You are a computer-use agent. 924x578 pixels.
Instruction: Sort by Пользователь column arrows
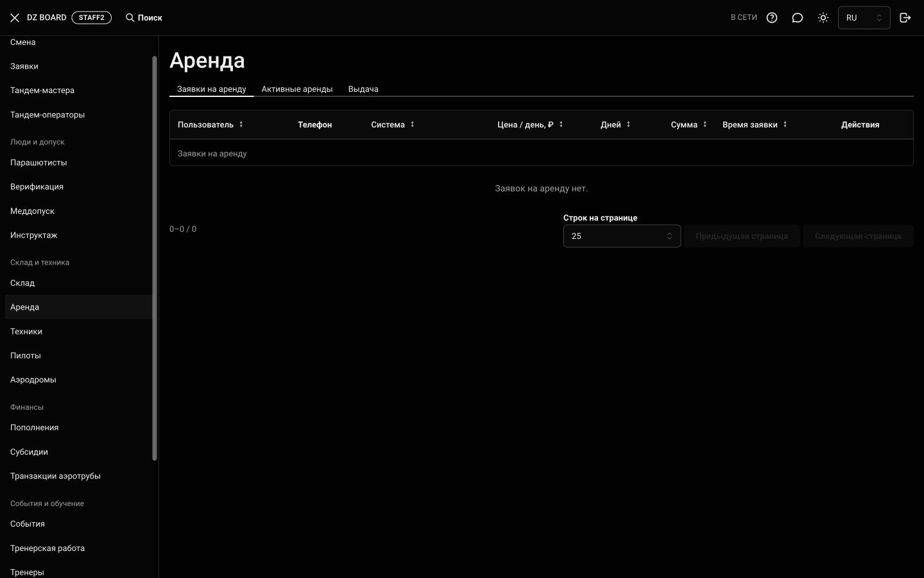tap(241, 125)
